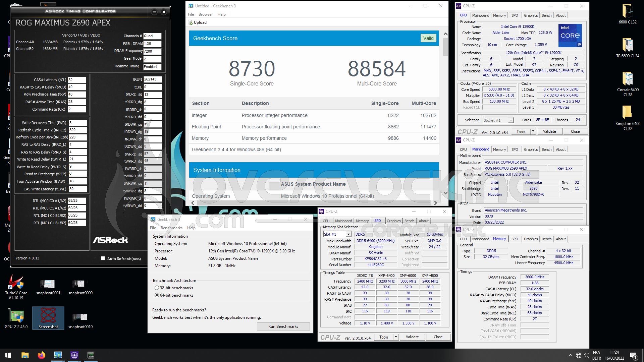This screenshot has height=362, width=644.
Task: Select 32-bit benchmarks radio button
Action: (157, 288)
